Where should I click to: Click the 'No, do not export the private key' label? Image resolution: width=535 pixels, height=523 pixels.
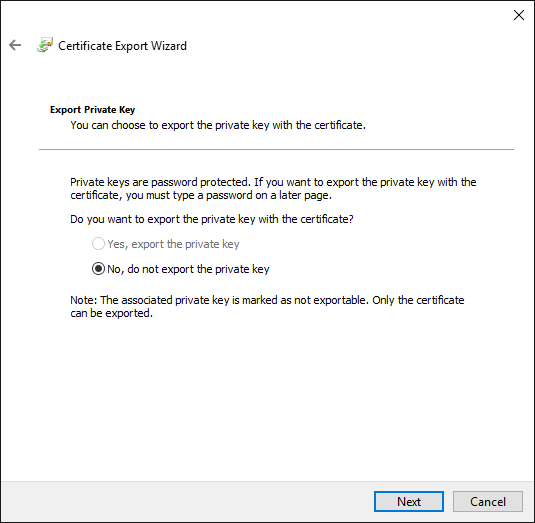[188, 269]
